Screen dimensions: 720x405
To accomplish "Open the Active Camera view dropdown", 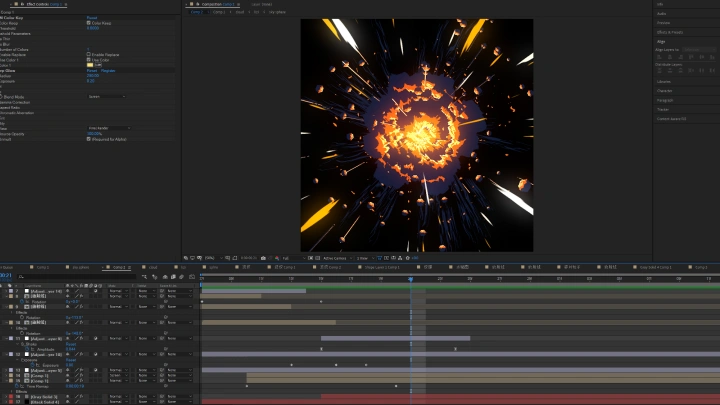I will [x=335, y=257].
